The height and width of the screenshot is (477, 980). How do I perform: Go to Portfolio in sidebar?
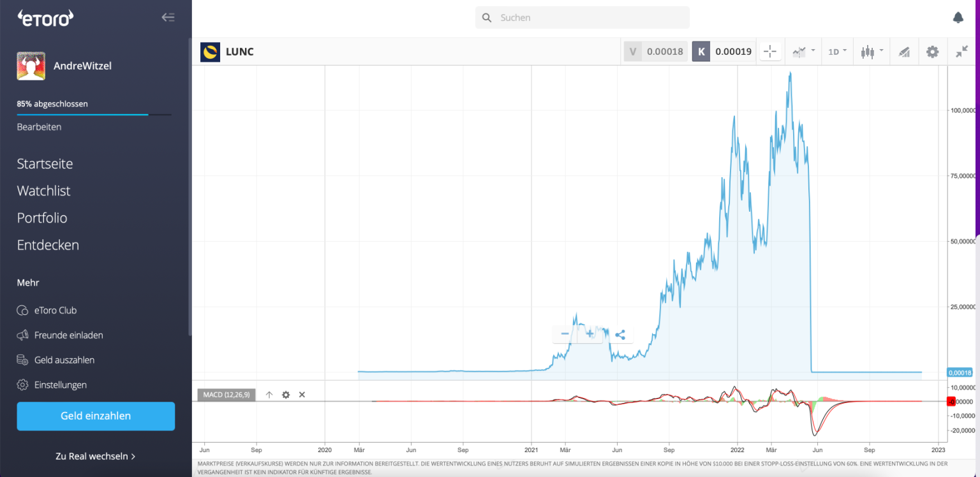coord(42,218)
